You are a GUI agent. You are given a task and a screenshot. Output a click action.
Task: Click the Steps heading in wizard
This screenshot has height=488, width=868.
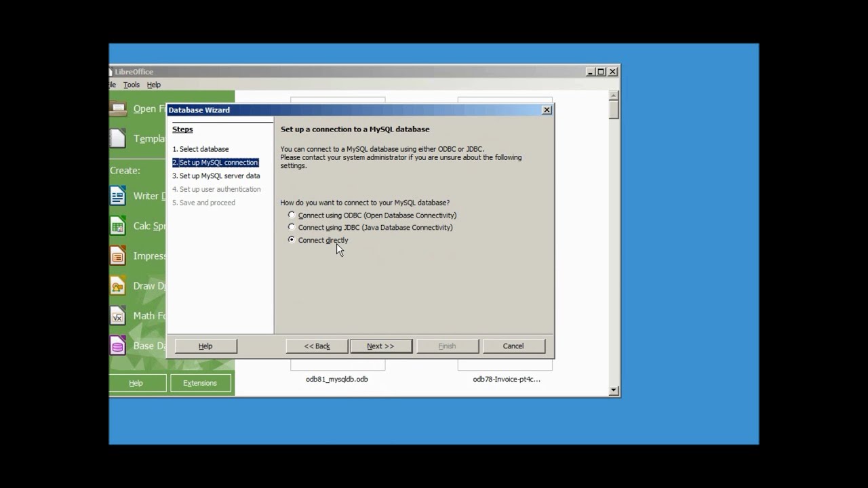coord(182,129)
